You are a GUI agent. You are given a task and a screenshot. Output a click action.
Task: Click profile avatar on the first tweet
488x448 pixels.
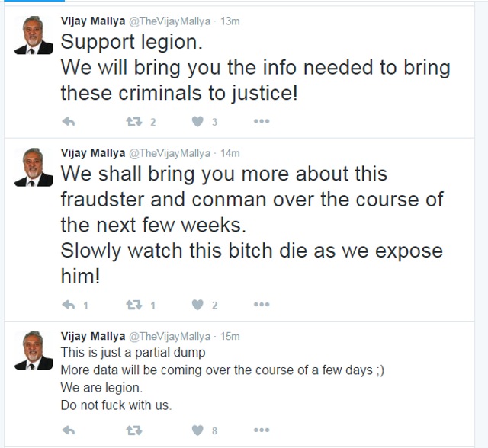click(34, 35)
